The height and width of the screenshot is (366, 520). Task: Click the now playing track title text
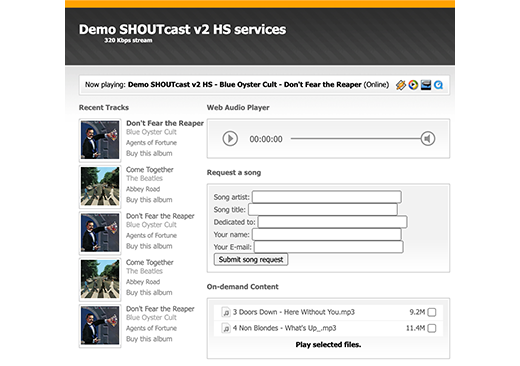point(245,85)
